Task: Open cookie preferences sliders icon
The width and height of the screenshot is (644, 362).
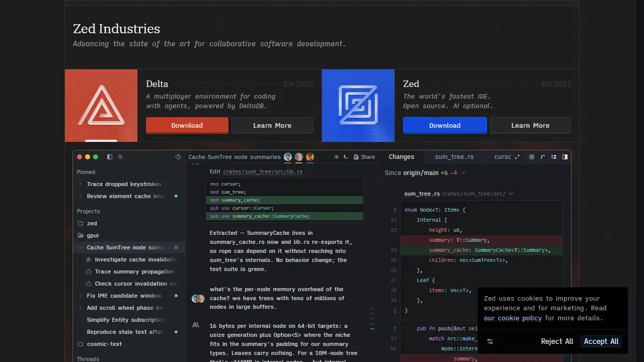Action: (490, 341)
